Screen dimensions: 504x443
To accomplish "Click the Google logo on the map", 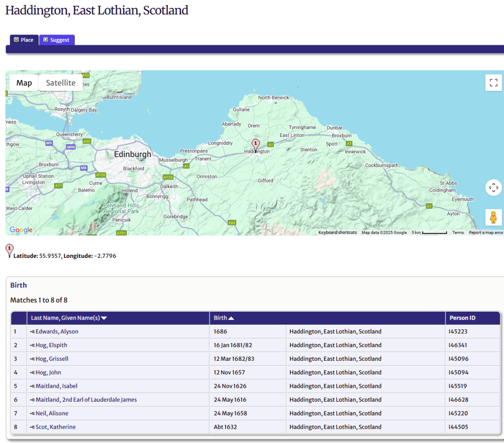I will (21, 230).
